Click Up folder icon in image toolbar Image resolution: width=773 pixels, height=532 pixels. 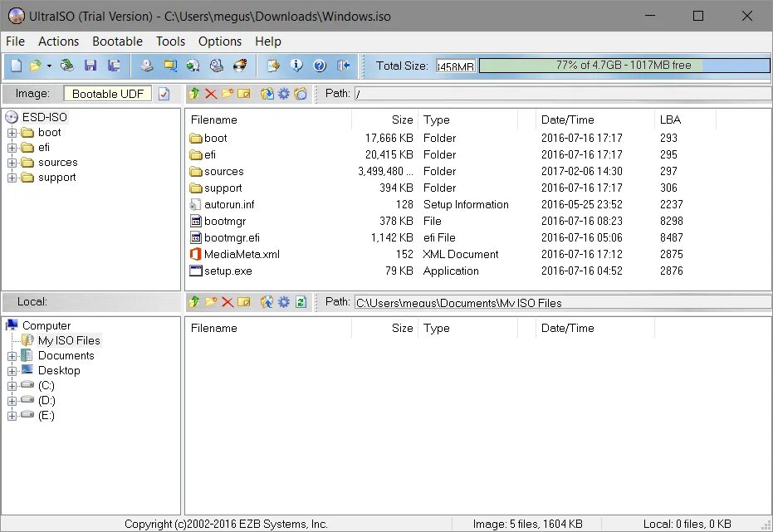click(x=193, y=94)
